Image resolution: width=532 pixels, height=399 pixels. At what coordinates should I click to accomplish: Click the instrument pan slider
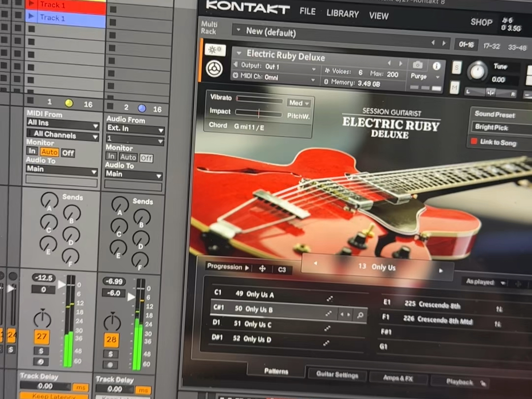click(x=490, y=92)
